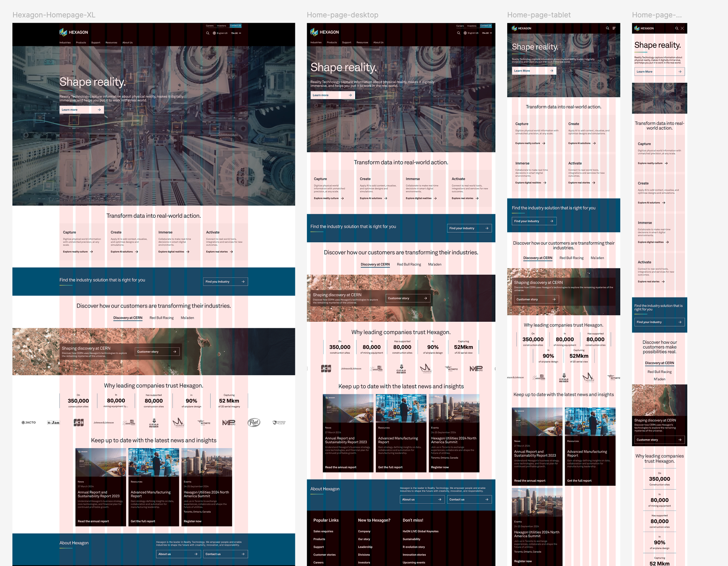Viewport: 728px width, 566px height.
Task: Click Investors in Home-page-desktop top bar
Action: [x=472, y=26]
